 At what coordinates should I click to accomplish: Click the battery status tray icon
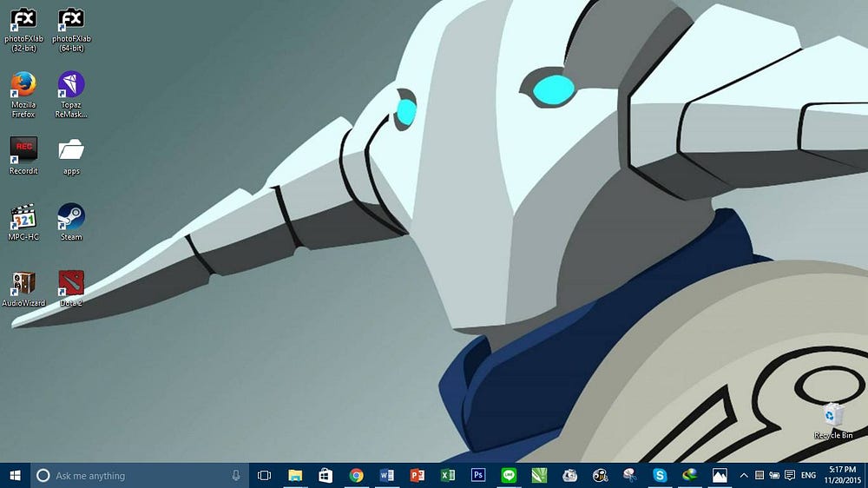pyautogui.click(x=774, y=475)
